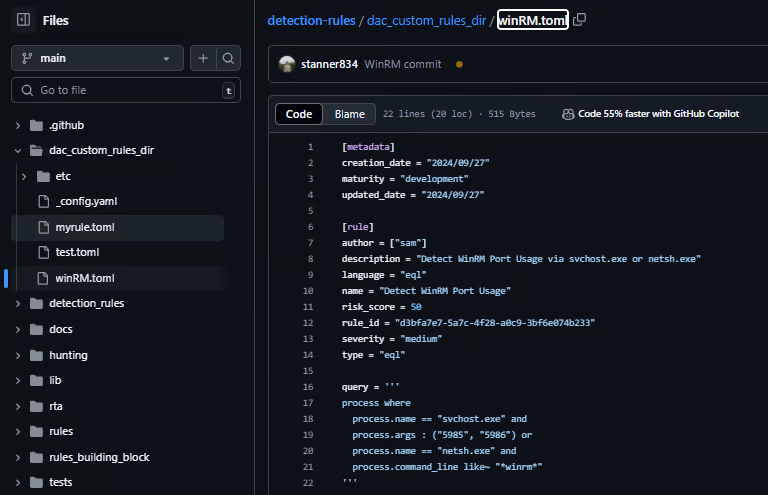Copy file path using the copy icon

(x=580, y=20)
